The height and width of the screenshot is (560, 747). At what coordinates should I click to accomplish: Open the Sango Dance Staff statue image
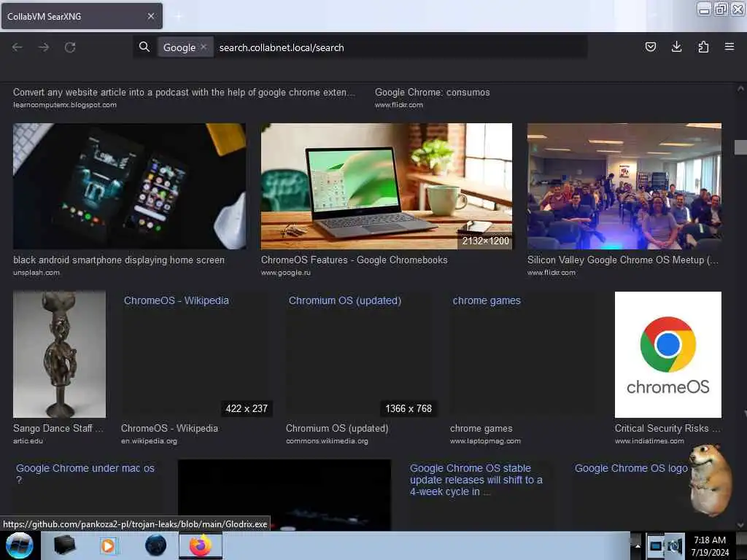coord(60,355)
